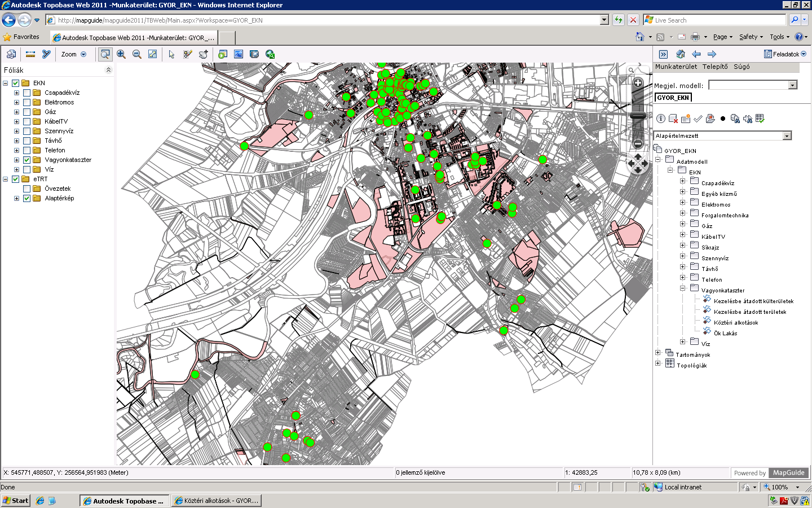Click the zoom in magnifier
Screen dimensions: 812x508
121,54
